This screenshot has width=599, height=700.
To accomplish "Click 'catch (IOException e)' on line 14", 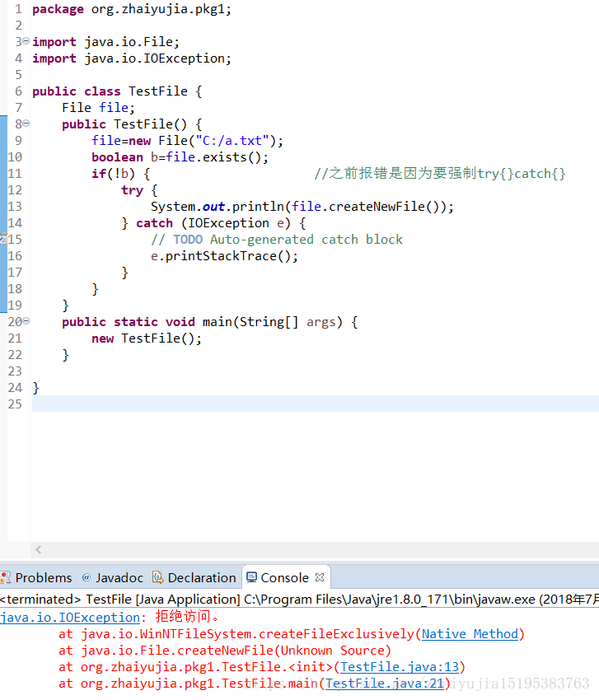I will pyautogui.click(x=213, y=223).
